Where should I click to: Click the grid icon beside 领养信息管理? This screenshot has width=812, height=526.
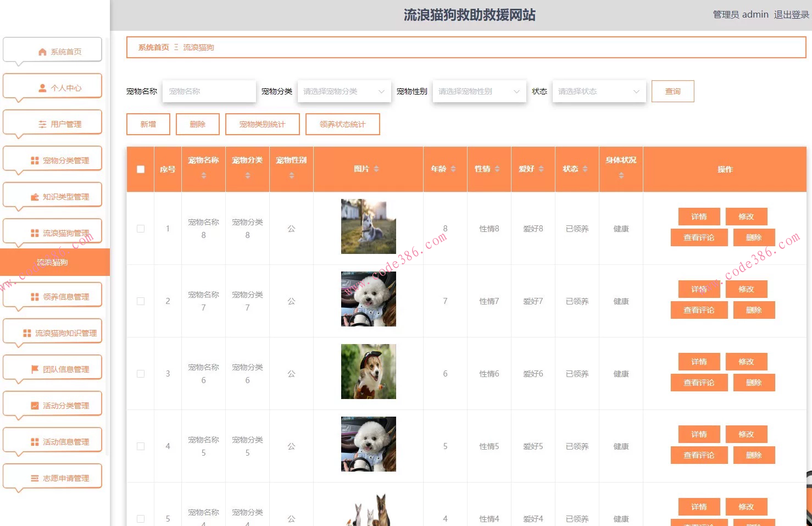[35, 297]
